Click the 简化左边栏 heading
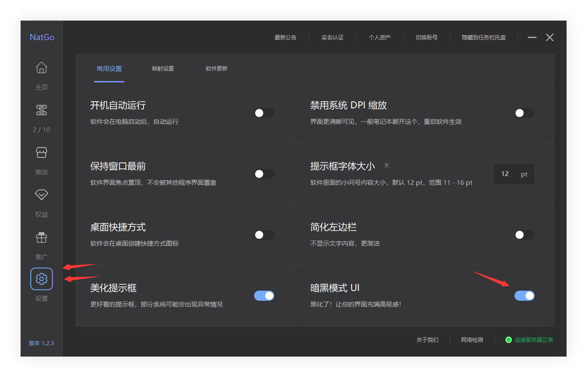This screenshot has width=588, height=378. pos(333,227)
